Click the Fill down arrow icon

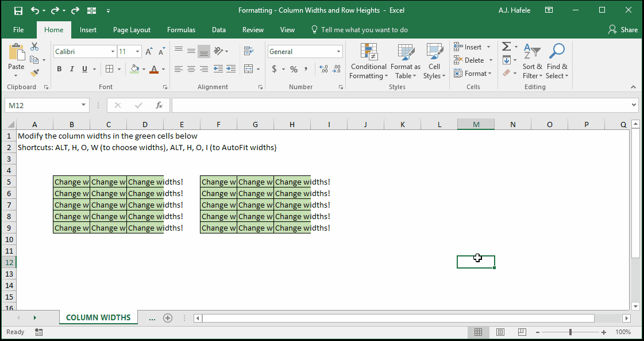(507, 60)
